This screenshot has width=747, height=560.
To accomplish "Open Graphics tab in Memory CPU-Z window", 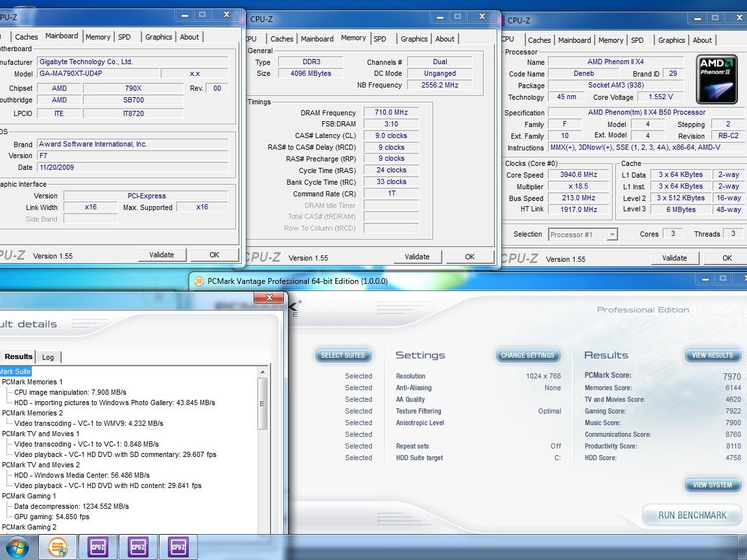I will 414,39.
